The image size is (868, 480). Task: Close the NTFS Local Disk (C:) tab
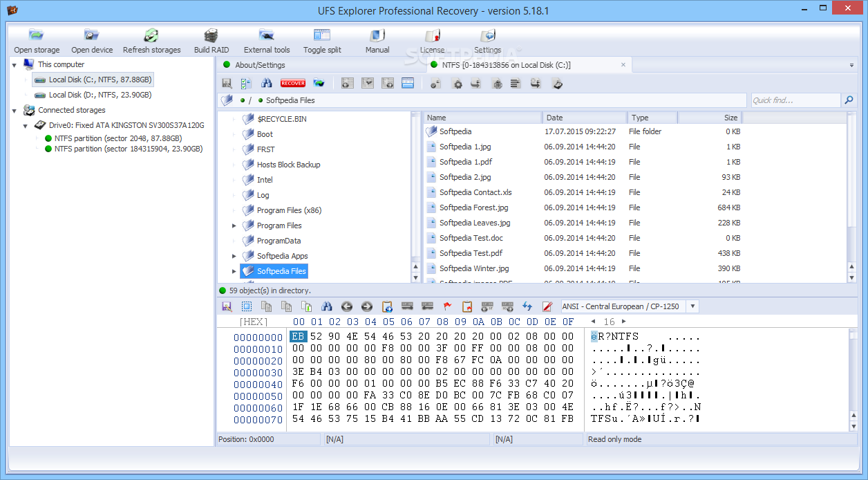pos(623,65)
